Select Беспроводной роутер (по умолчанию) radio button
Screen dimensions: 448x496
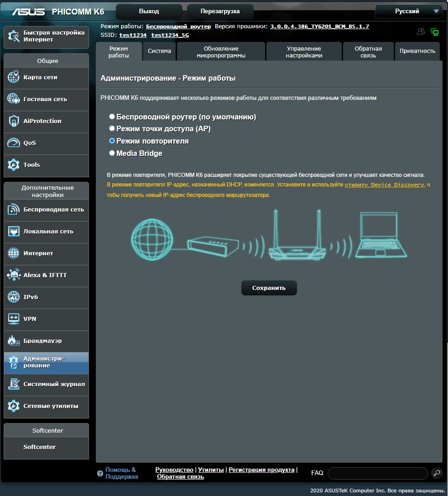112,117
